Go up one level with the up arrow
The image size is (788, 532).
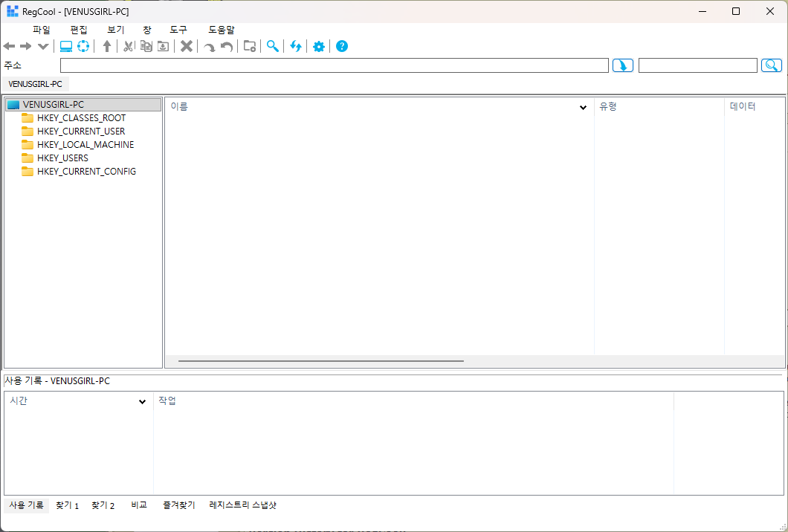point(106,47)
